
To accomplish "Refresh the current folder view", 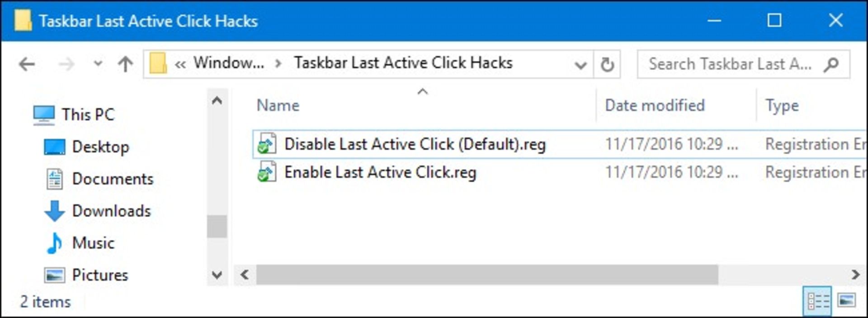I will 607,65.
